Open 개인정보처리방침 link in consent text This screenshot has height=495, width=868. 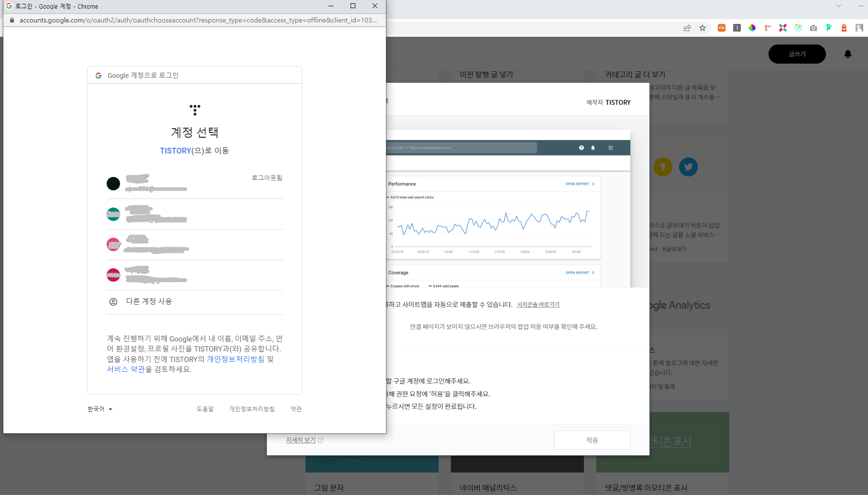point(235,359)
